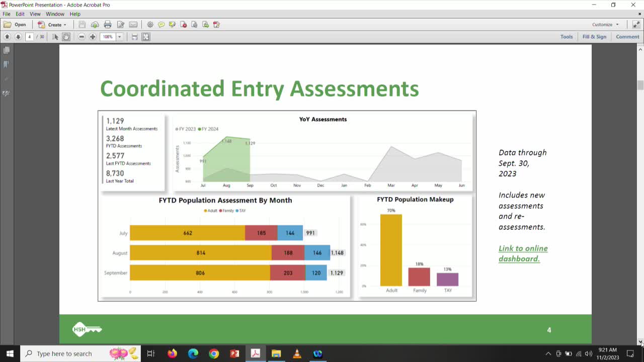Launch Microsoft Edge from the taskbar
The width and height of the screenshot is (644, 362).
click(x=193, y=353)
